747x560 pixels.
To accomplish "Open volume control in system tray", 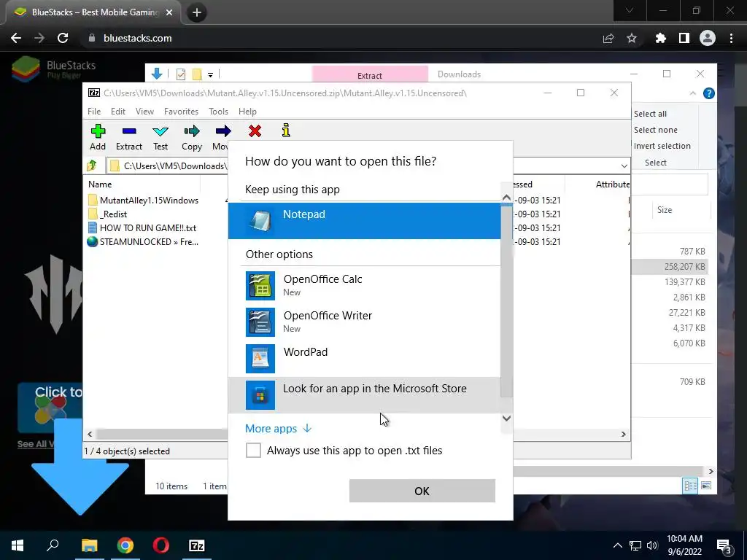I will 652,545.
